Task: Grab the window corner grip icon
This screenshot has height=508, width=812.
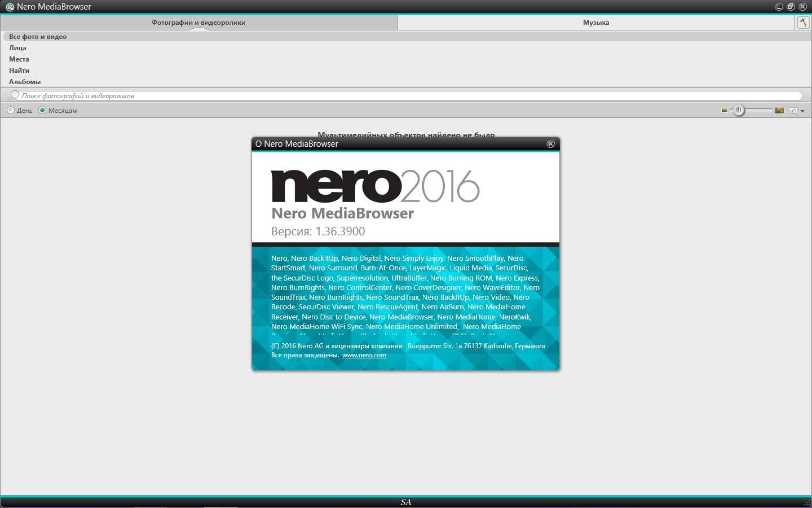Action: (x=807, y=503)
